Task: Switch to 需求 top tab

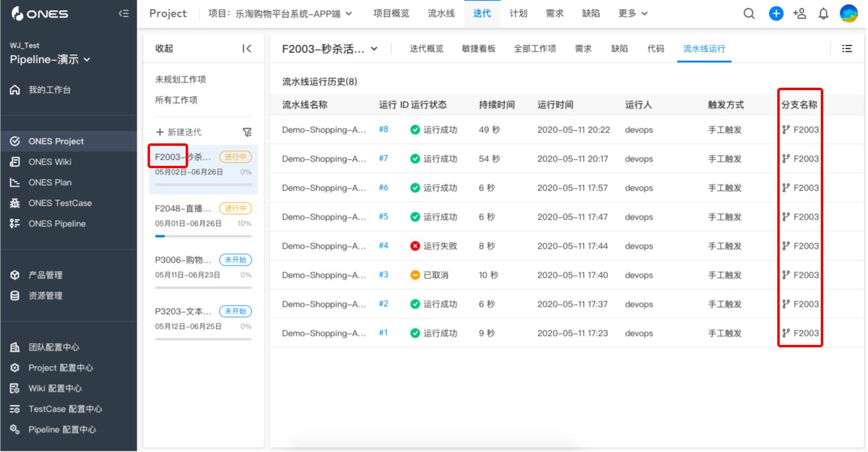Action: pos(555,13)
